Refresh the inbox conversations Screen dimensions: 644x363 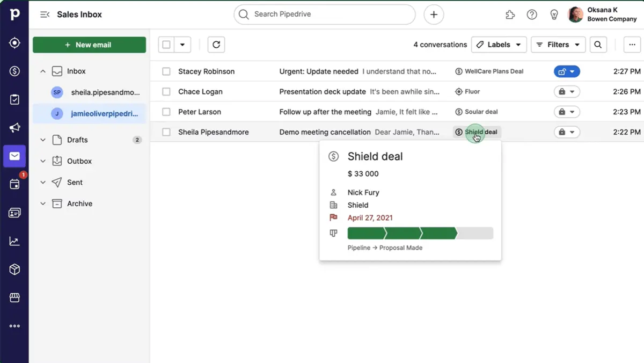[x=216, y=45]
